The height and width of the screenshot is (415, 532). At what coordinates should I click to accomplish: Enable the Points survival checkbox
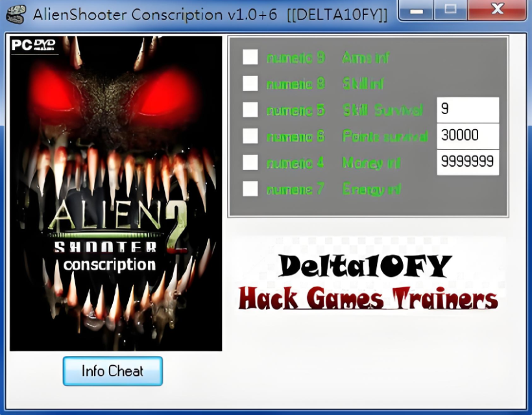250,136
